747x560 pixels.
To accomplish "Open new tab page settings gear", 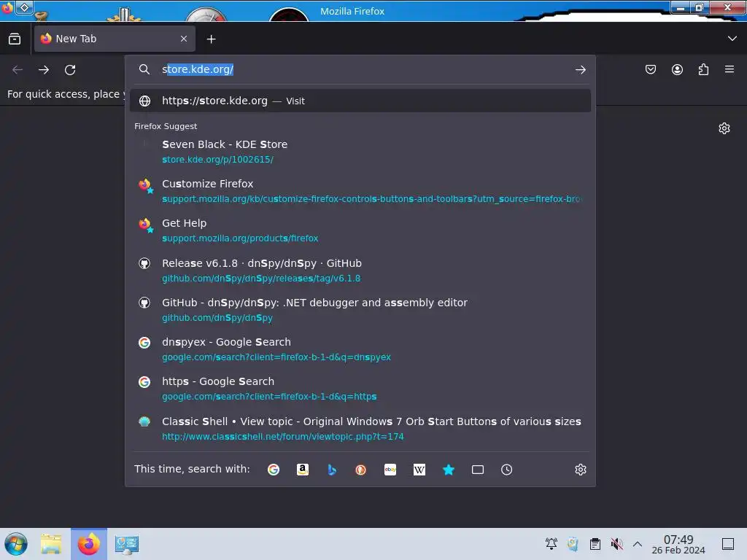I will point(724,128).
